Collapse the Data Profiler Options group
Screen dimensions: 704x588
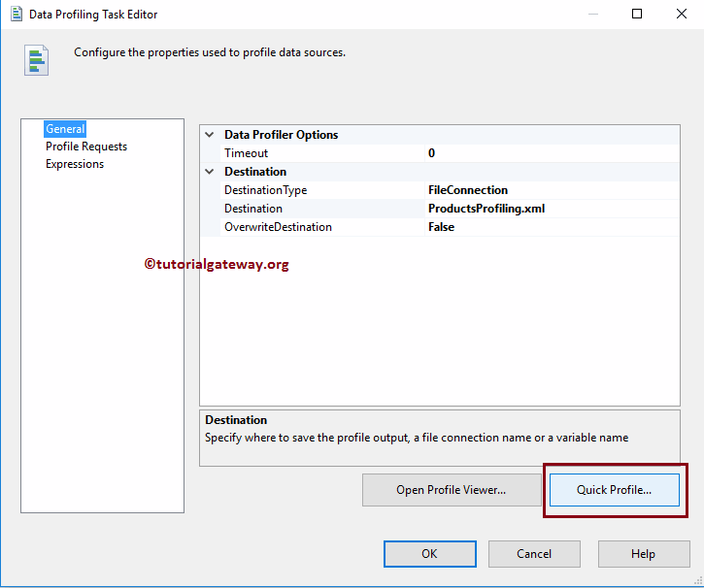[x=209, y=135]
